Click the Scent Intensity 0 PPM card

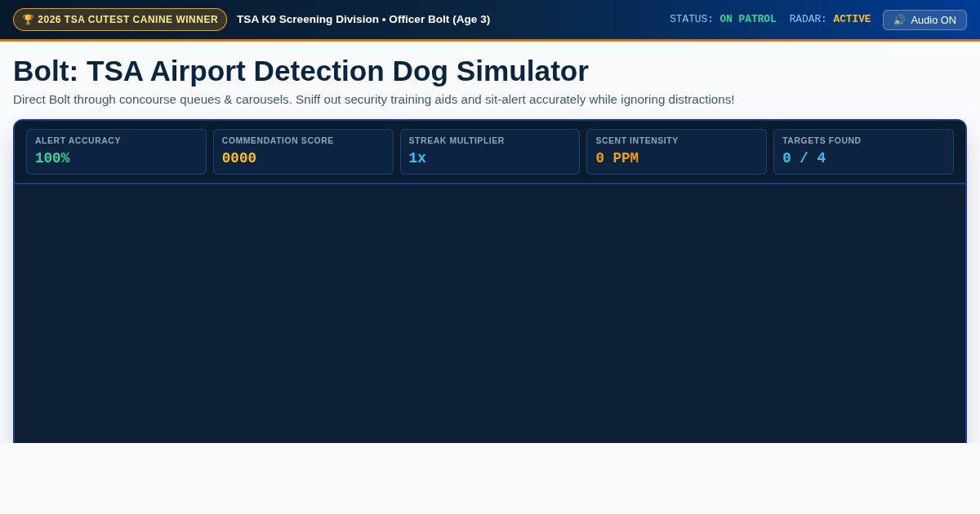676,152
